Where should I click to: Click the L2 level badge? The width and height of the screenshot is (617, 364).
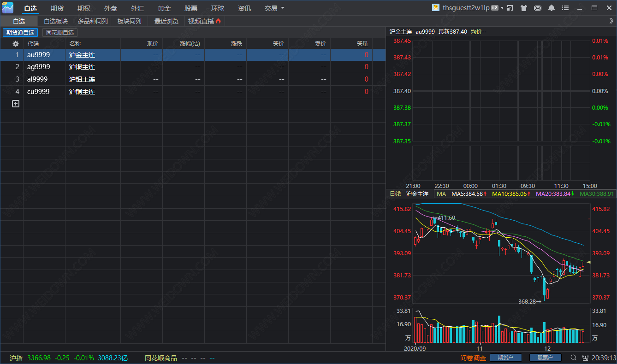pos(495,8)
